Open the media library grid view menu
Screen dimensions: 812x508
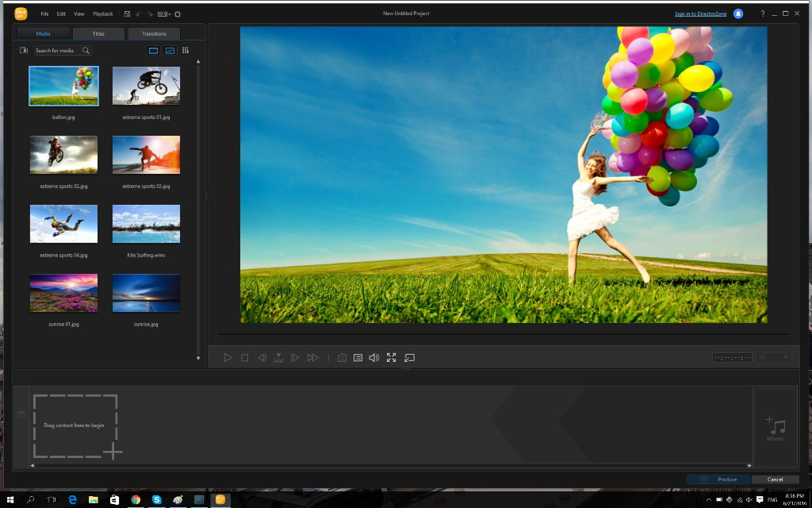click(x=186, y=50)
